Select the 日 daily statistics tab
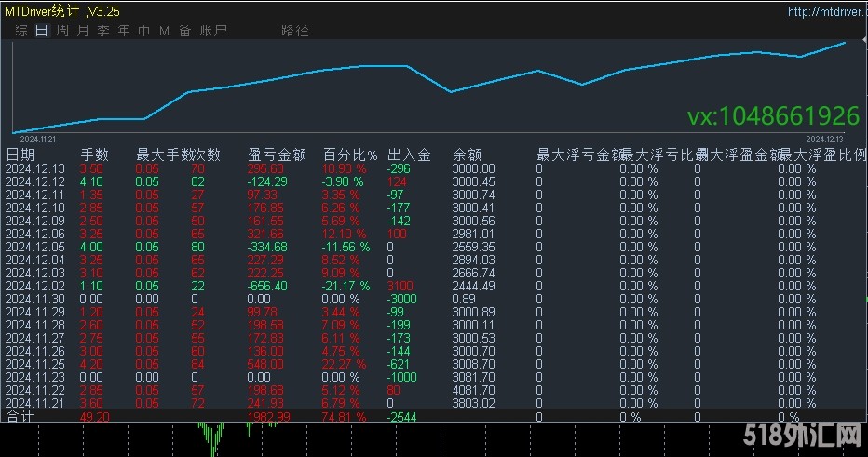 tap(42, 31)
